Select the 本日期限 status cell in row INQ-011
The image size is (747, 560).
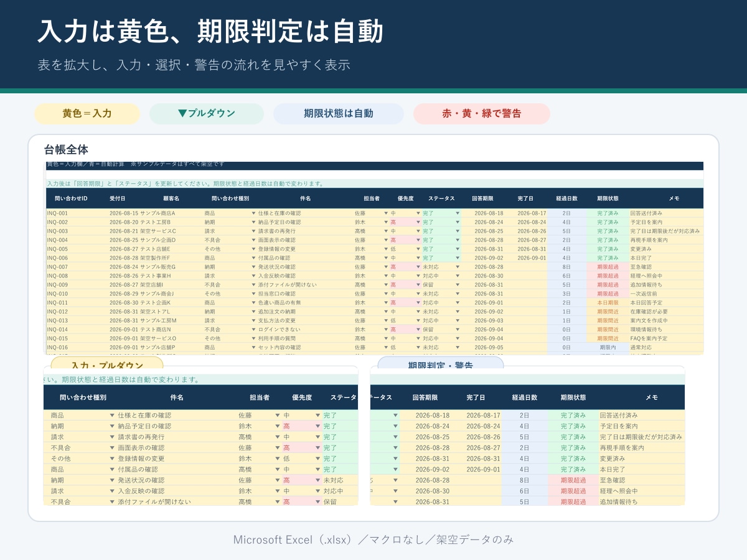[608, 302]
